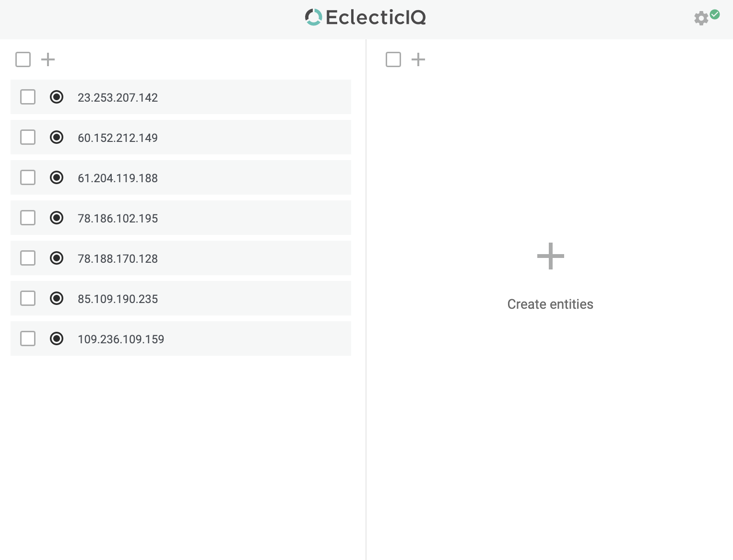The image size is (733, 560).
Task: Click the plus icon in the entities panel header
Action: 418,59
